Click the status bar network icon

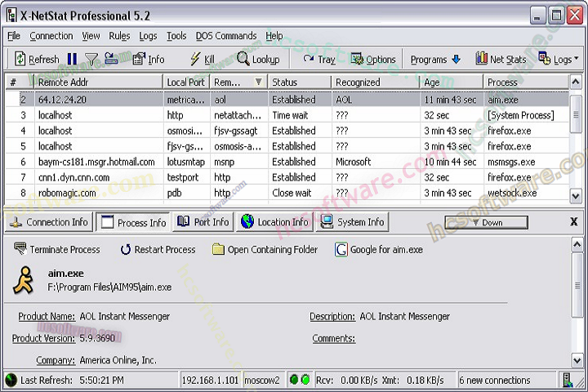click(x=568, y=380)
